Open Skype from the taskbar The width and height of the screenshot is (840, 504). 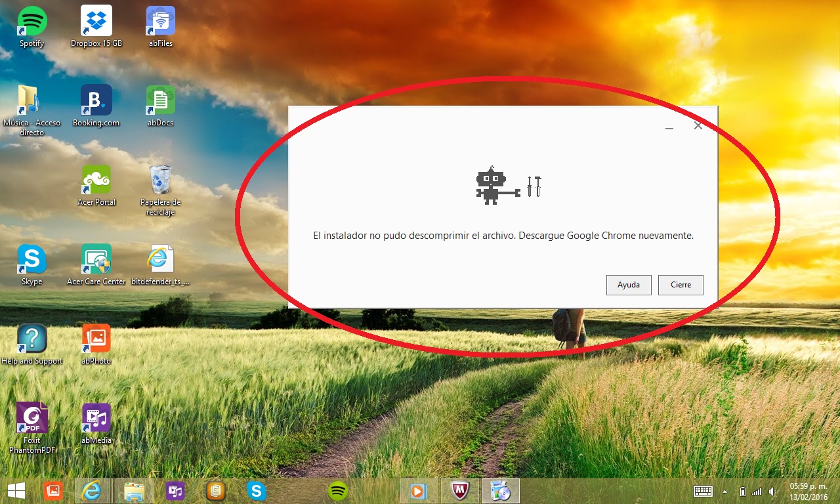pos(256,491)
